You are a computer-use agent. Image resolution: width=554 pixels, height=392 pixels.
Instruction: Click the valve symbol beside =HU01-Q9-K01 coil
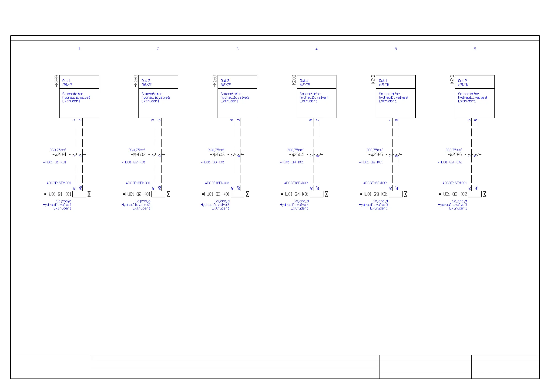(405, 194)
